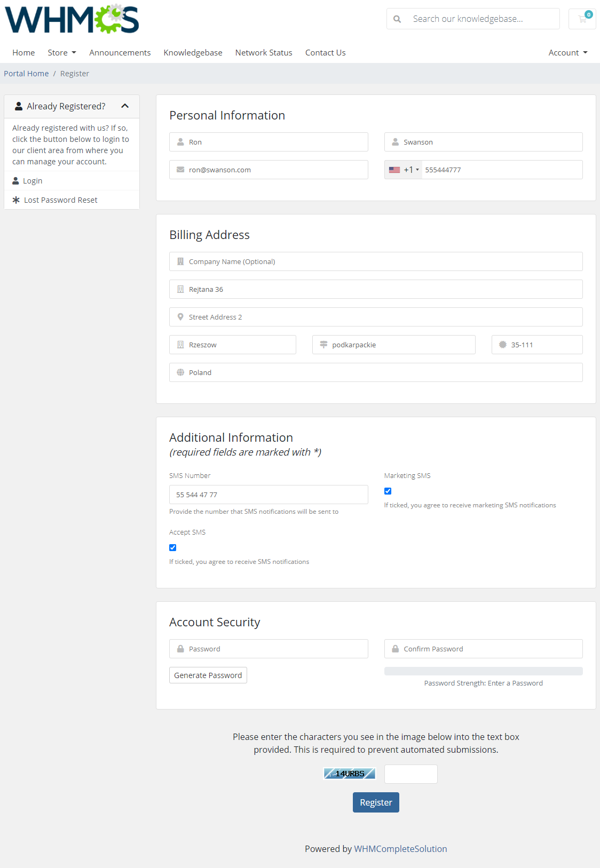Viewport: 600px width, 868px height.
Task: Click the Billing Address heading
Action: coord(210,235)
